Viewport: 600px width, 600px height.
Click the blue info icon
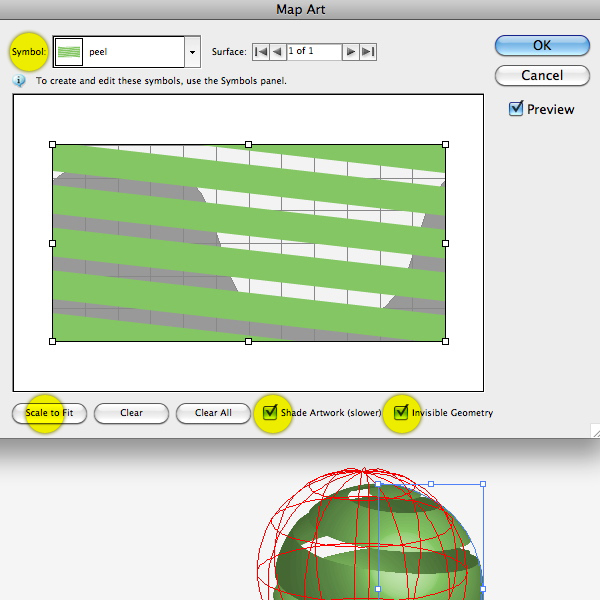point(19,81)
